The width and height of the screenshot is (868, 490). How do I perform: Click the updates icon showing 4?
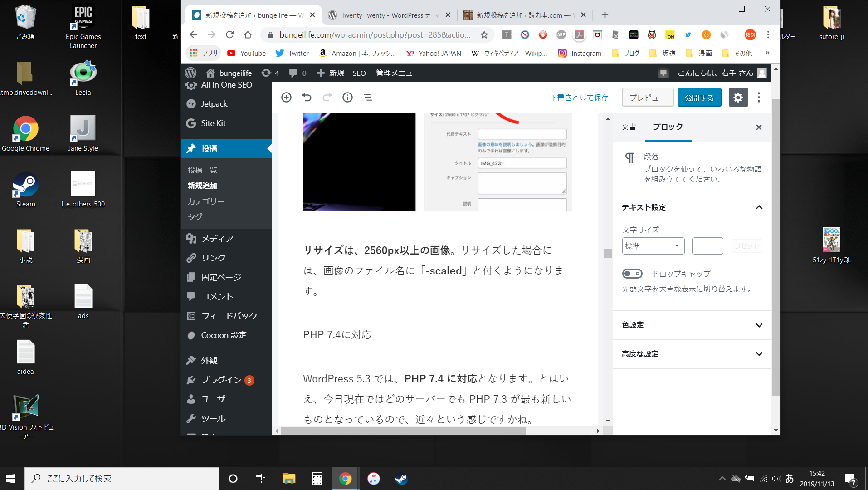click(x=270, y=73)
